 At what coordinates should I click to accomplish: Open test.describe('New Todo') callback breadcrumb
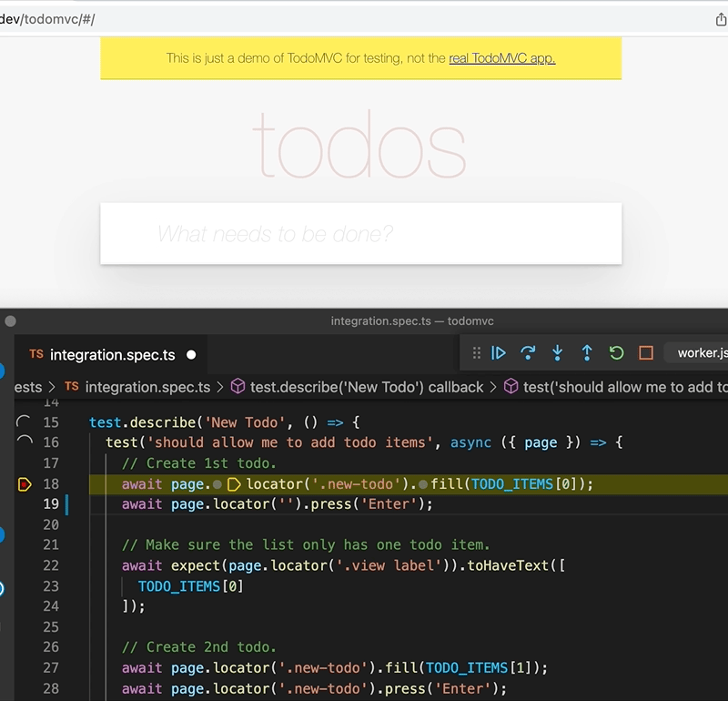367,387
